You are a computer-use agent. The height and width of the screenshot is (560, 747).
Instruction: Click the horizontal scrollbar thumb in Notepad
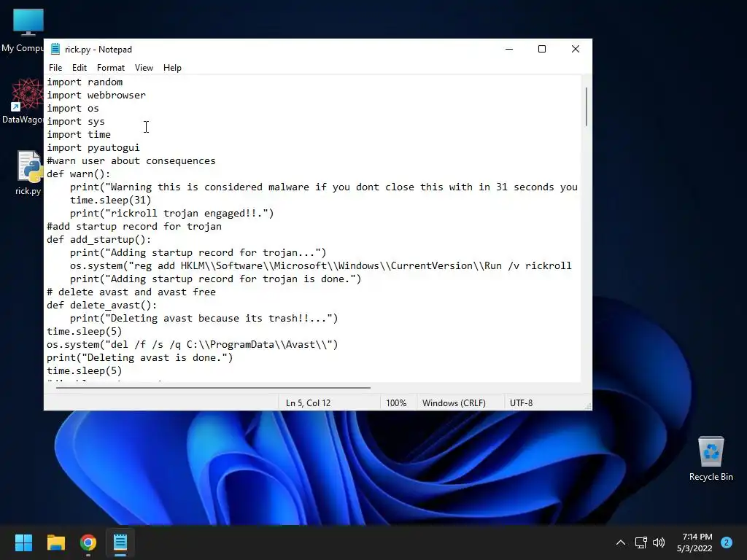(x=213, y=388)
